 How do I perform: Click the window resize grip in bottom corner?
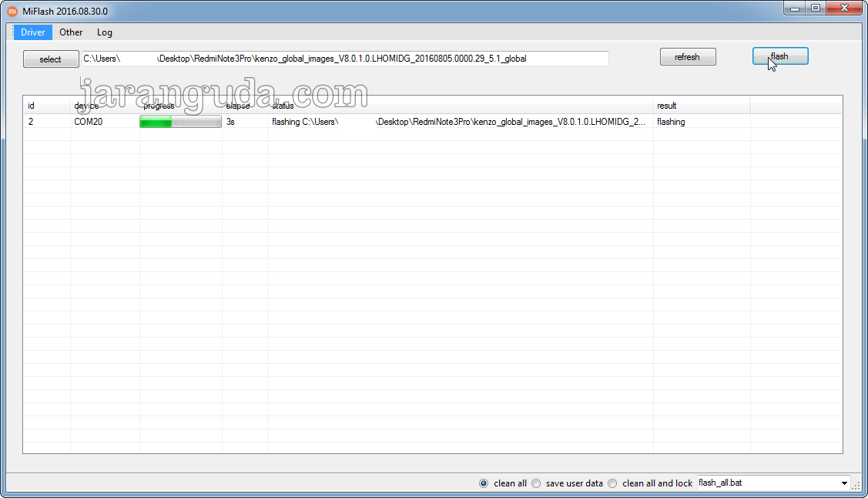[856, 485]
